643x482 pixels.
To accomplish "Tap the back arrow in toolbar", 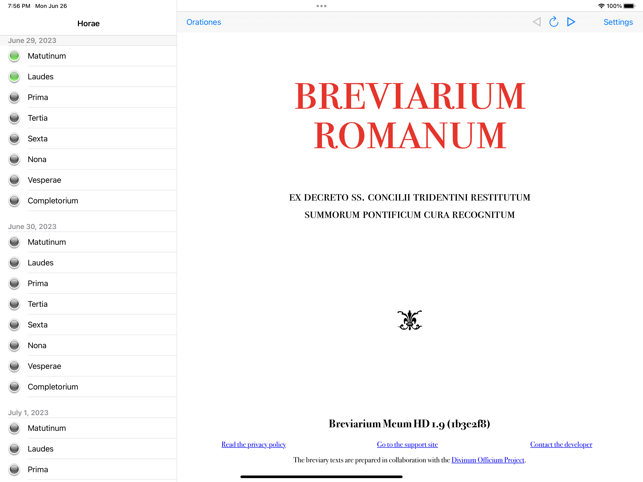I will point(536,22).
